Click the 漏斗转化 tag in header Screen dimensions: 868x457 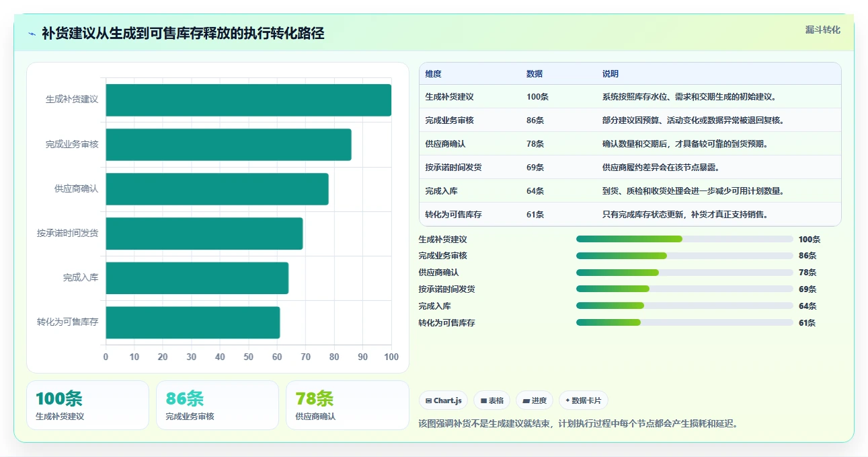(x=822, y=30)
